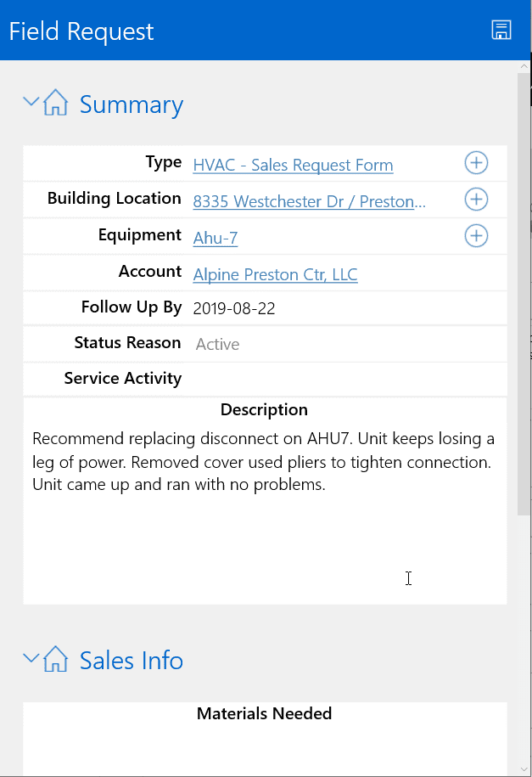532x777 pixels.
Task: Click the Summary section home icon
Action: (x=55, y=104)
